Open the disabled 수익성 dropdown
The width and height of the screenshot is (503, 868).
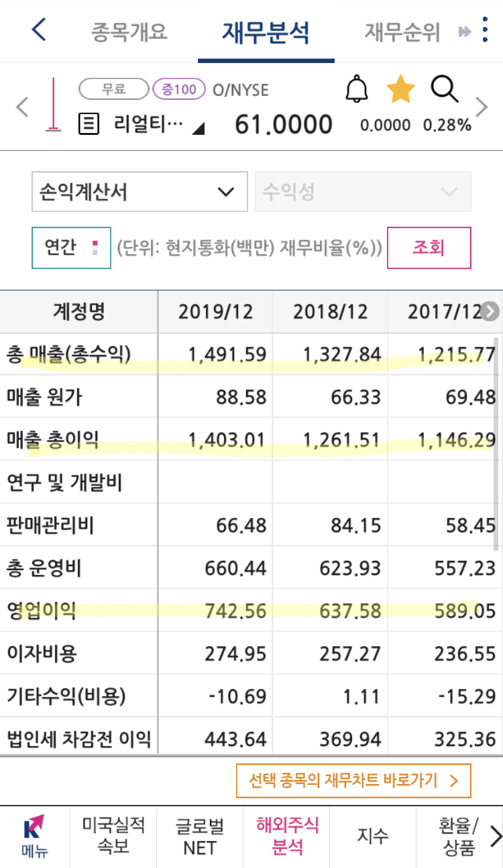click(363, 192)
